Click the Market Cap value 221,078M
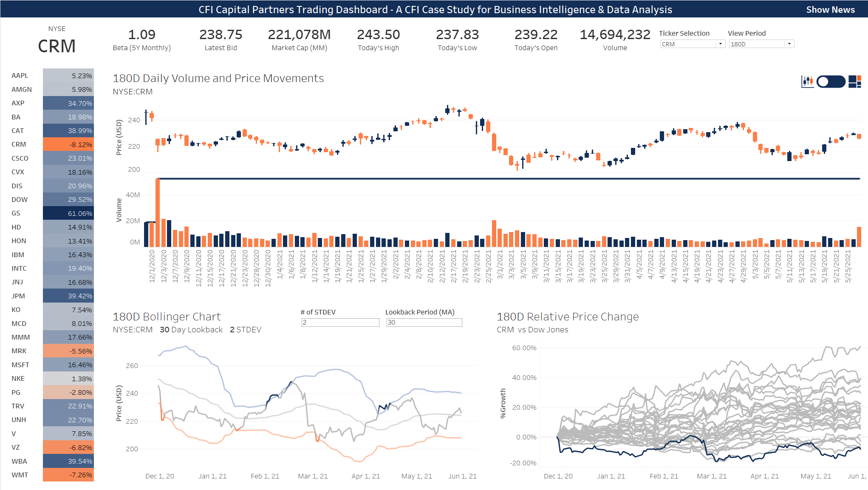The height and width of the screenshot is (490, 868). pyautogui.click(x=299, y=35)
